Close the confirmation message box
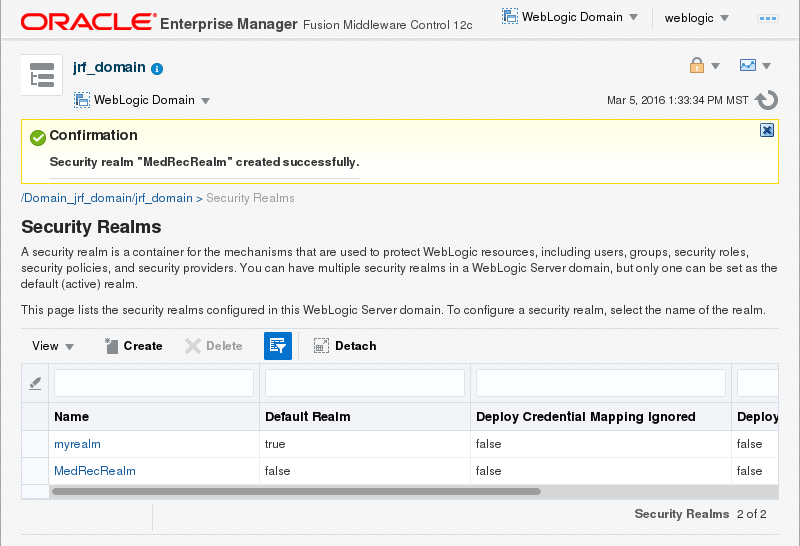The image size is (800, 546). [x=767, y=130]
